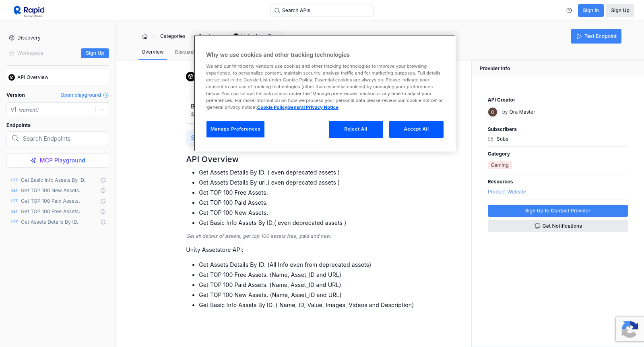The height and width of the screenshot is (347, 644).
Task: Open the Cookie Policy link
Action: click(x=272, y=107)
